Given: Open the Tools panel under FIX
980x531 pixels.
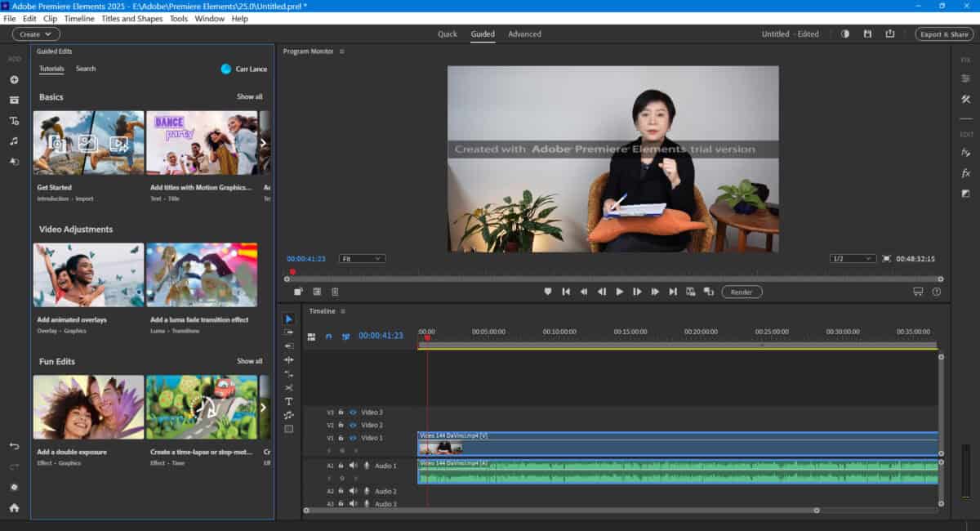Looking at the screenshot, I should pyautogui.click(x=965, y=99).
